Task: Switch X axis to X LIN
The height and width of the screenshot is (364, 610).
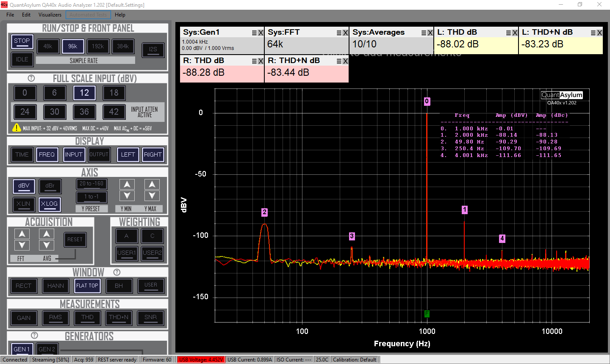Action: 24,204
